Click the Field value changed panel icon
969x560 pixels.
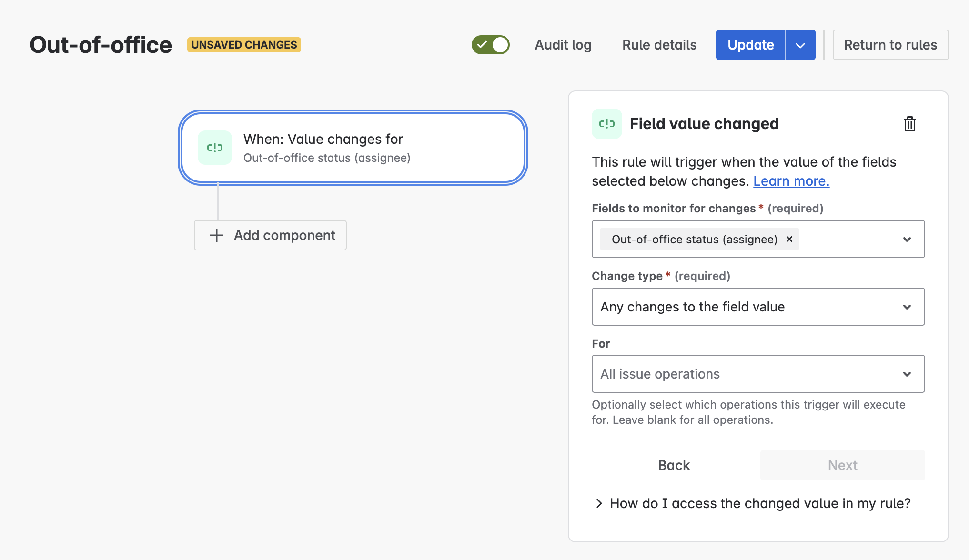click(x=606, y=124)
